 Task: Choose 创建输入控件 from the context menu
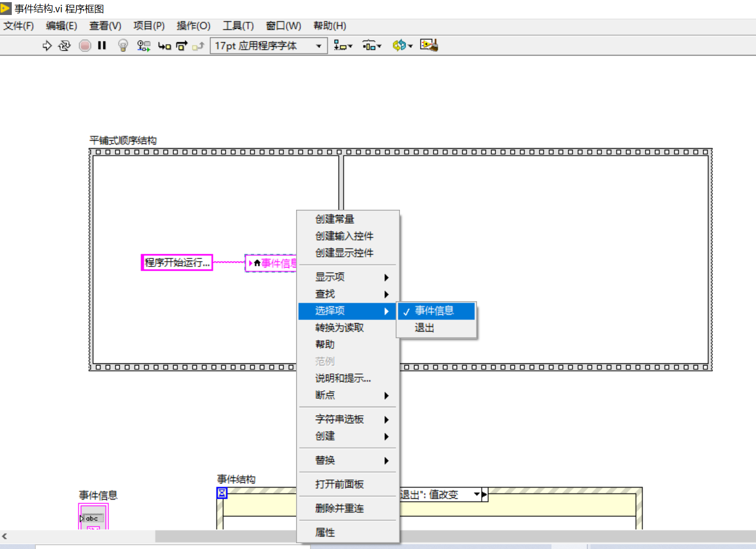[x=348, y=236]
